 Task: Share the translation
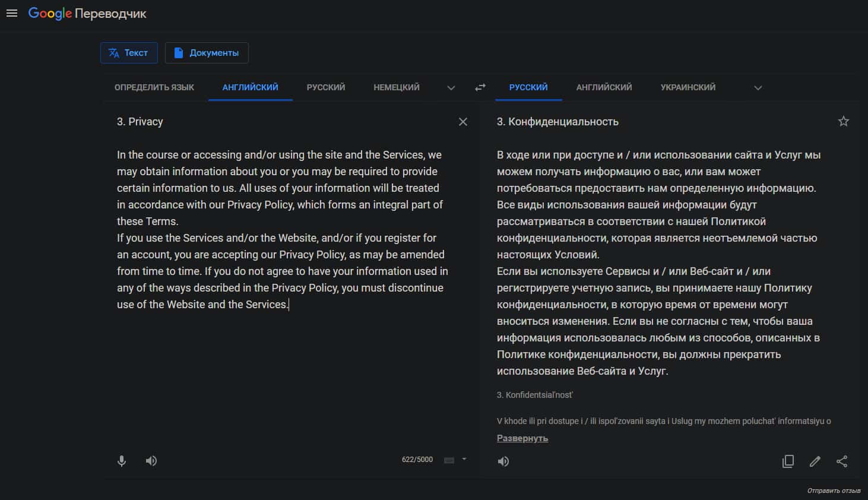click(842, 461)
